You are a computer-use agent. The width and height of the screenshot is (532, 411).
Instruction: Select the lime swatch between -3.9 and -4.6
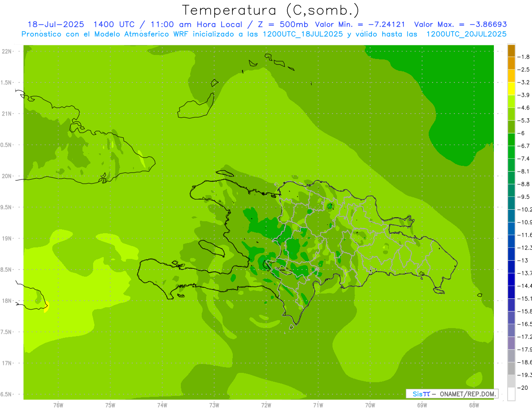point(511,101)
